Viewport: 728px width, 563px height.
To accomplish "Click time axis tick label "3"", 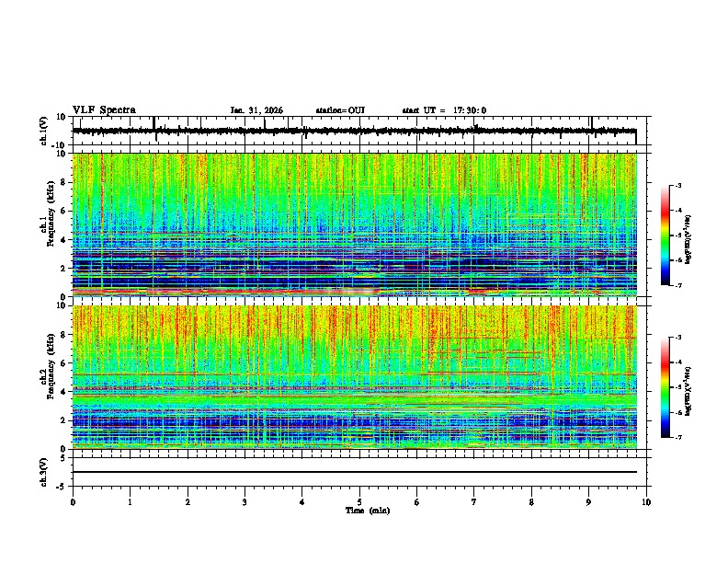I will point(245,502).
